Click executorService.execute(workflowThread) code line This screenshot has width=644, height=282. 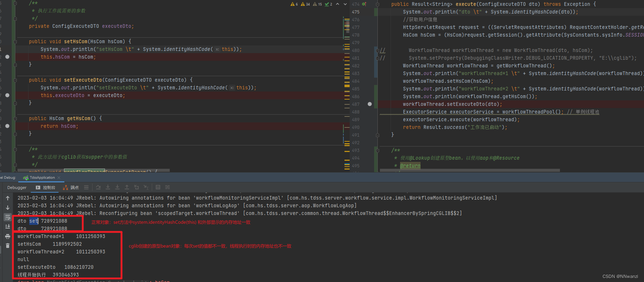click(461, 119)
